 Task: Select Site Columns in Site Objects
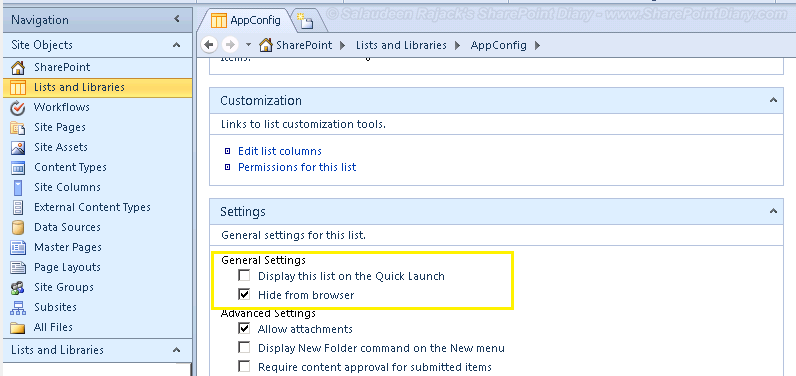[x=67, y=187]
